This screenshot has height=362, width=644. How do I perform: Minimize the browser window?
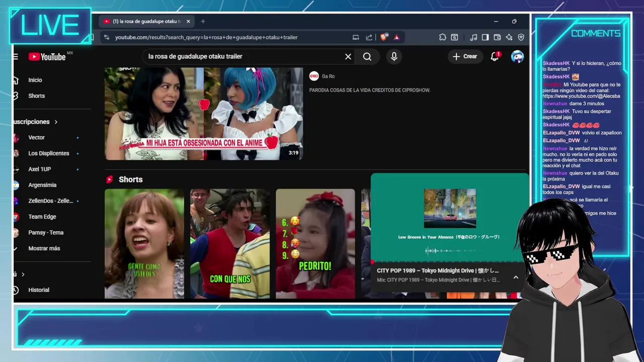tap(496, 21)
